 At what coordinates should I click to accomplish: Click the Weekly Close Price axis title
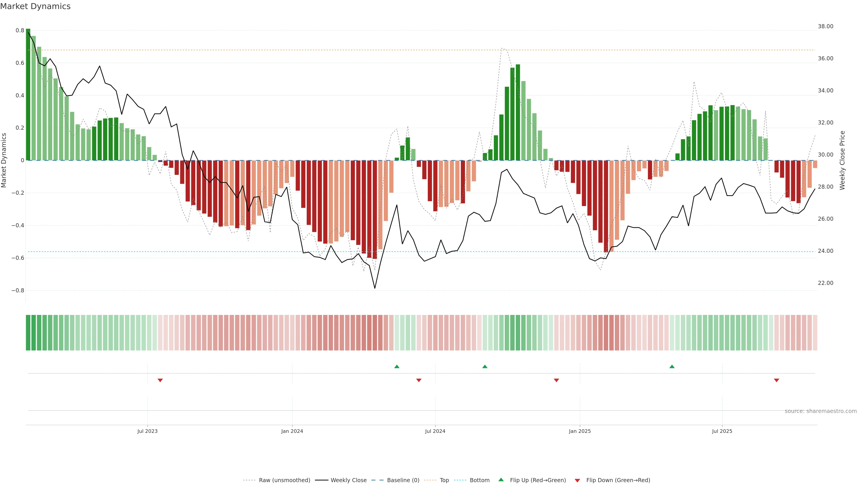tap(842, 160)
